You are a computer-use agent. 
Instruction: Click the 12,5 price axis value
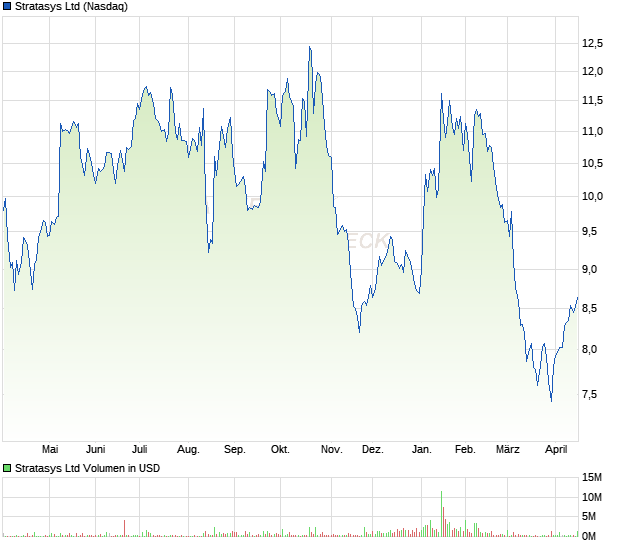point(592,43)
